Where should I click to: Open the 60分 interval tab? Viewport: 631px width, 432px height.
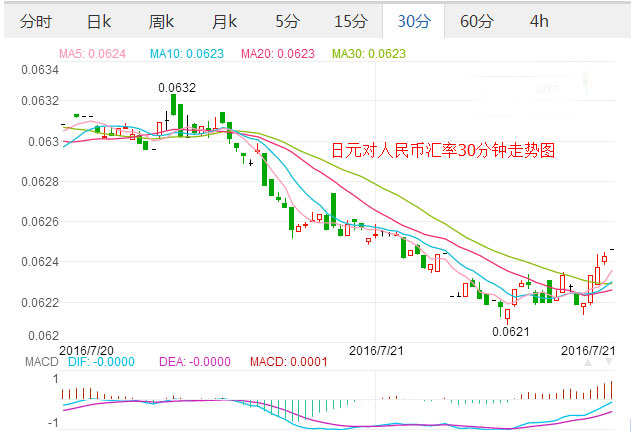click(x=476, y=21)
